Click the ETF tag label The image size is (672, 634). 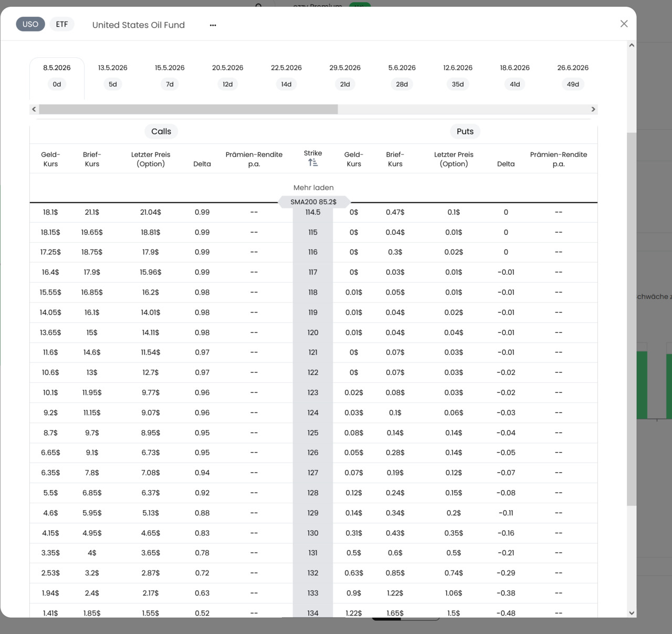[62, 24]
